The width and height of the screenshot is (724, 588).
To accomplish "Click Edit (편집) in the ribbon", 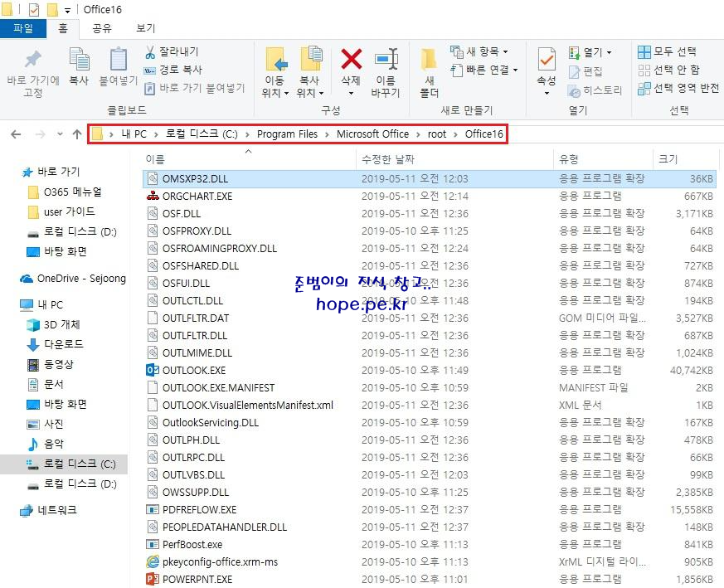I will point(586,71).
